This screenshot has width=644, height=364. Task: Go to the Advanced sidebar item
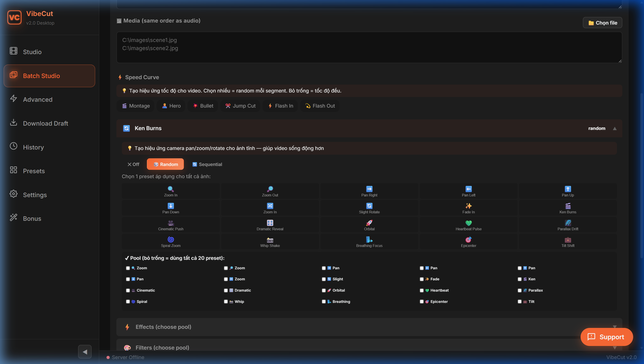point(49,99)
